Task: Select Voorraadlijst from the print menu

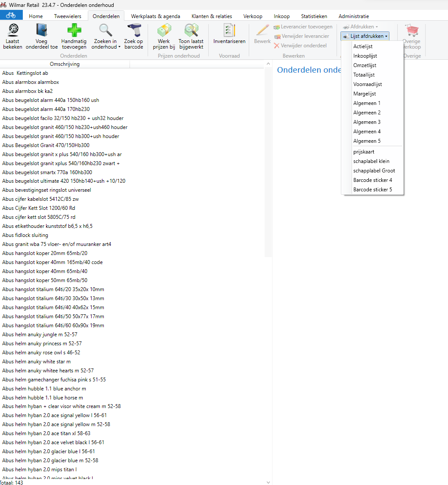Action: (x=368, y=84)
